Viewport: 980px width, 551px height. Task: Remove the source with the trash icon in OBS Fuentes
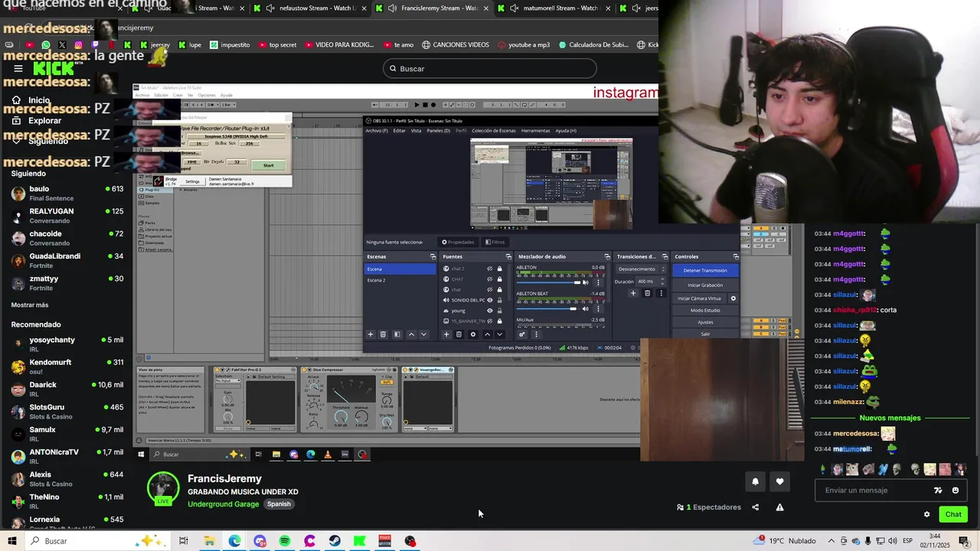[459, 334]
